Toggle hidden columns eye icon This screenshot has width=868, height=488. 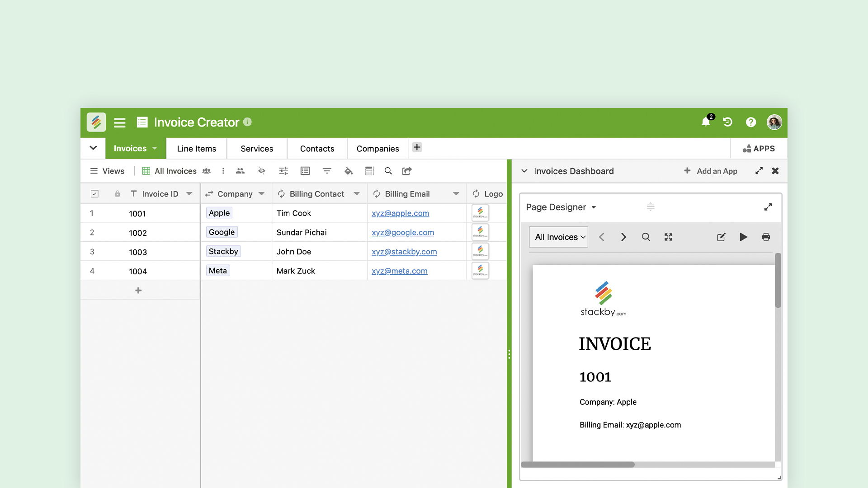(x=261, y=171)
